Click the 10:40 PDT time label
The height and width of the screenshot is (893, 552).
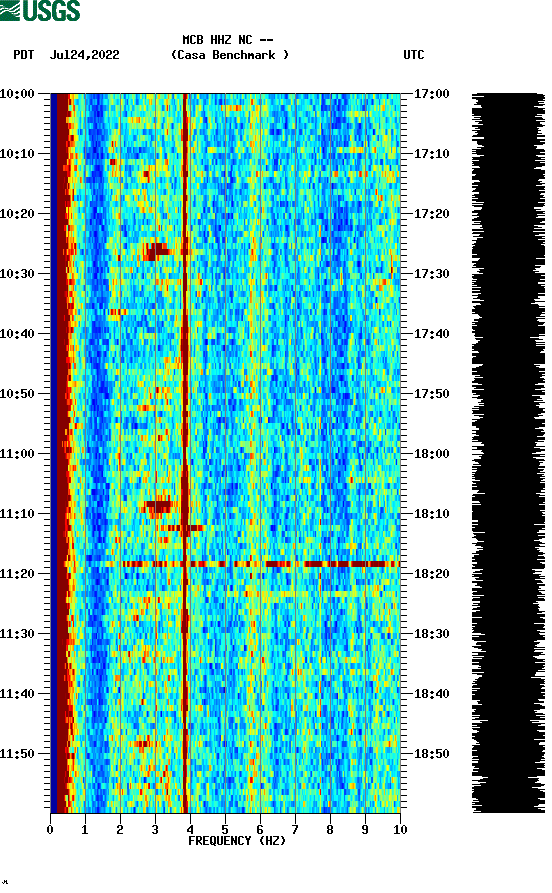pyautogui.click(x=18, y=333)
